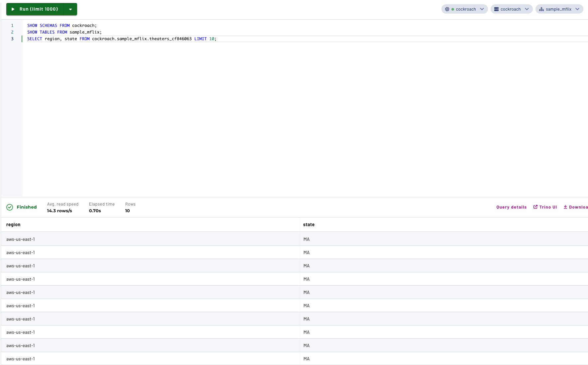The image size is (588, 365).
Task: Click the green cluster status dot
Action: [453, 9]
